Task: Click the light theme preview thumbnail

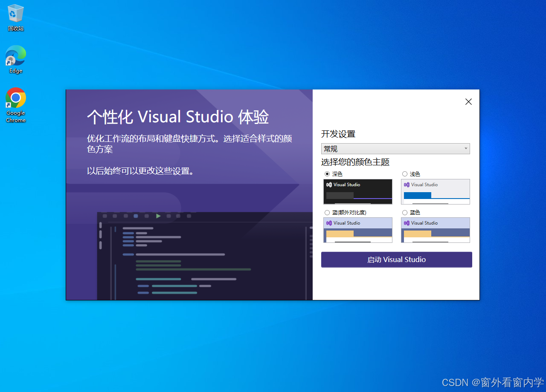Action: pyautogui.click(x=436, y=192)
